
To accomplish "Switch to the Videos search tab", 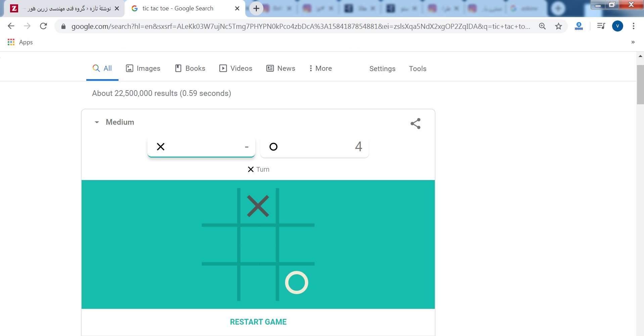I will click(236, 68).
